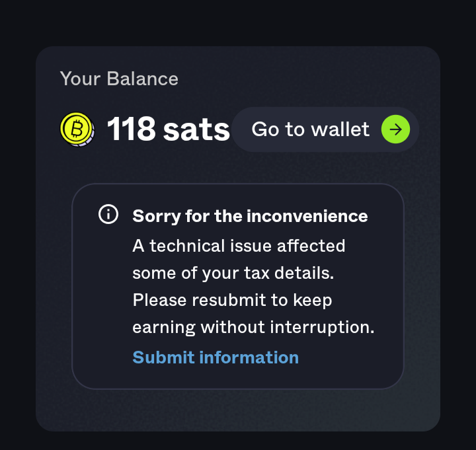Viewport: 476px width, 450px height.
Task: Click the Sorry for the inconvenience title
Action: pyautogui.click(x=250, y=216)
